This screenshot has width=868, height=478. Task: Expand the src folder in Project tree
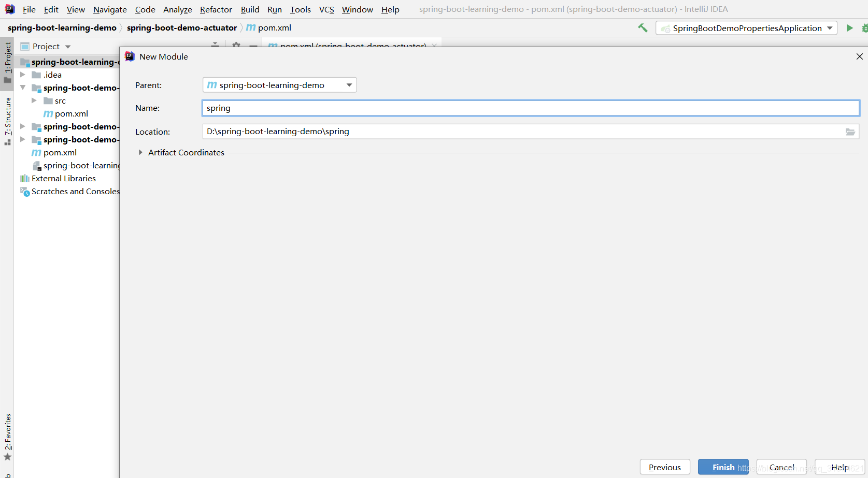tap(34, 100)
